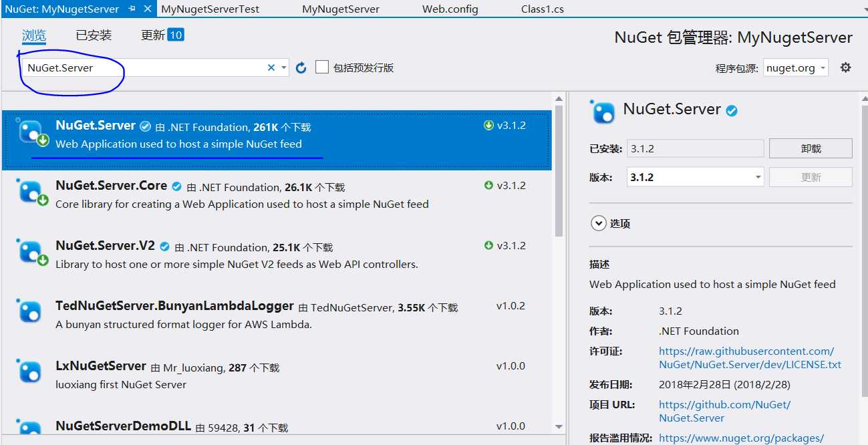Switch to the 更新 updates tab

coord(153,35)
